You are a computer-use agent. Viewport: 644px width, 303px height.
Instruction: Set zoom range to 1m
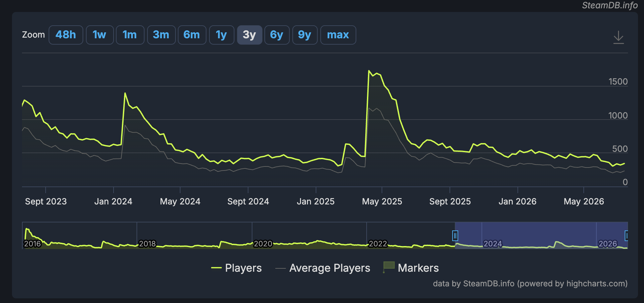click(x=130, y=35)
